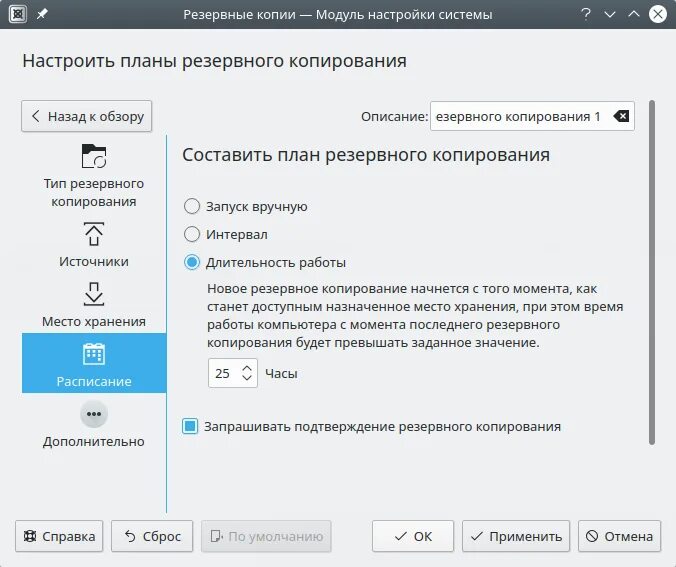Viewport: 676px width, 567px height.
Task: Select the Длительность работы radio option
Action: pos(192,262)
